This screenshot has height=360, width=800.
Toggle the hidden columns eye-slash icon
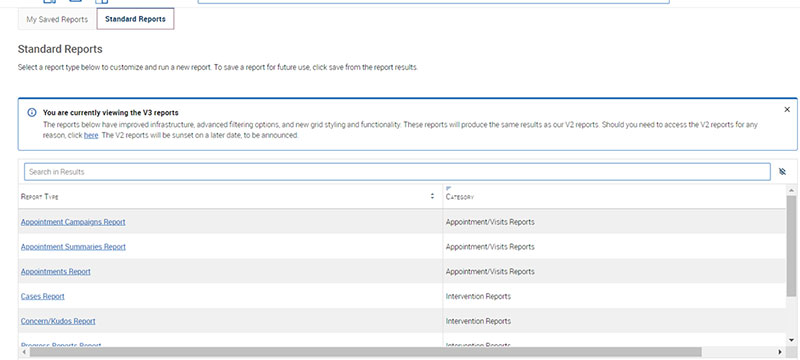point(783,172)
